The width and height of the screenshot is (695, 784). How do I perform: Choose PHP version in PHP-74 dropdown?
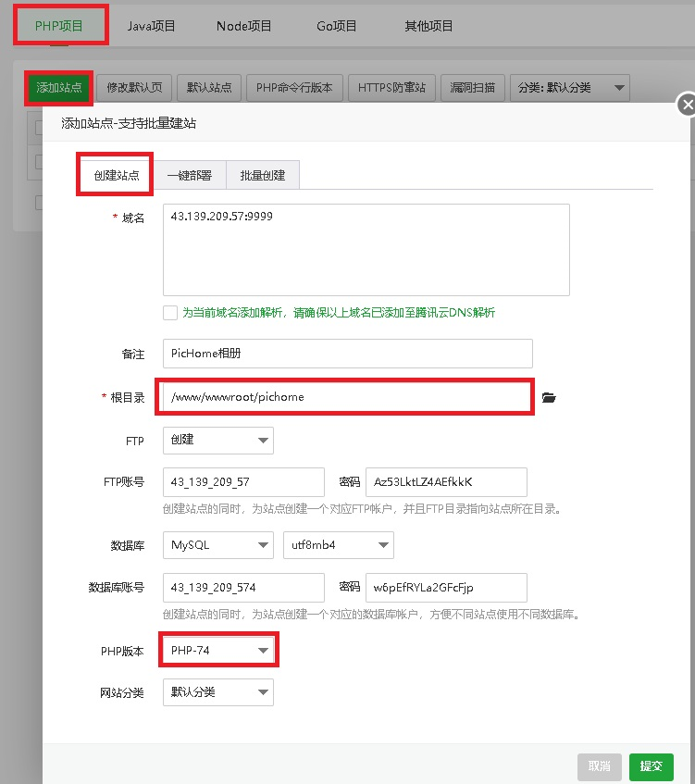click(x=218, y=650)
